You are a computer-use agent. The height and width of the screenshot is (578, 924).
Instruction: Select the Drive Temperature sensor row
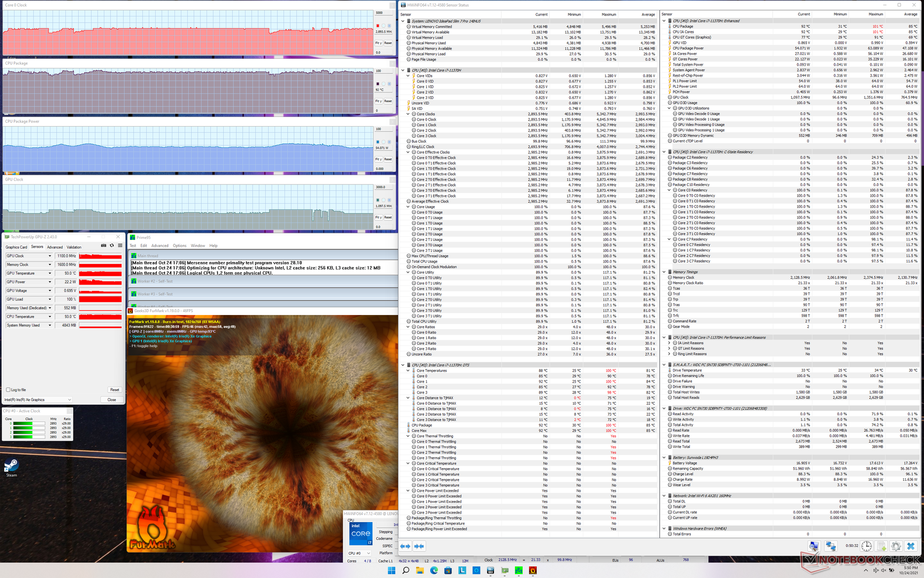pos(793,370)
